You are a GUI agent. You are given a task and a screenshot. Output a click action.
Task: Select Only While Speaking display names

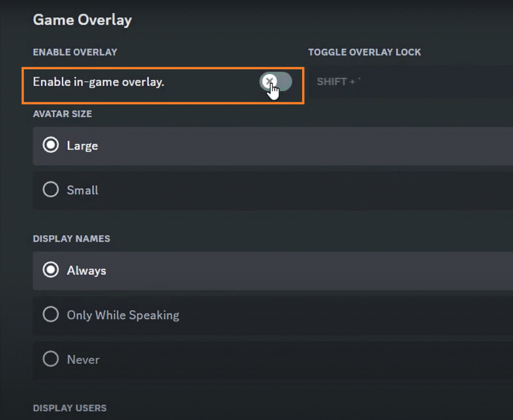[50, 314]
